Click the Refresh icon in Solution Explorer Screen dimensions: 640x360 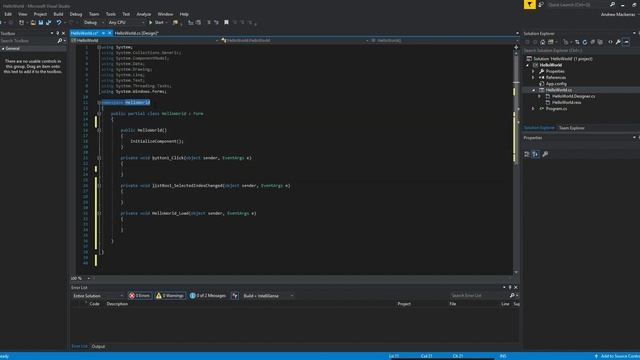coord(584,42)
